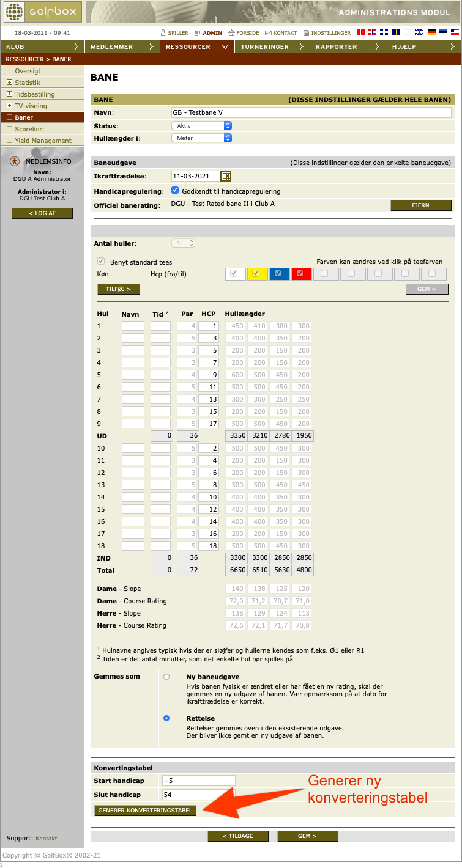This screenshot has width=462, height=868.
Task: Click the Generer Konverteringstabel button
Action: click(x=146, y=811)
